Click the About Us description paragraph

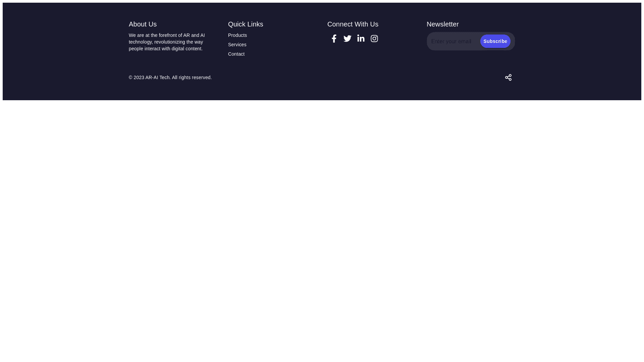pos(166,42)
